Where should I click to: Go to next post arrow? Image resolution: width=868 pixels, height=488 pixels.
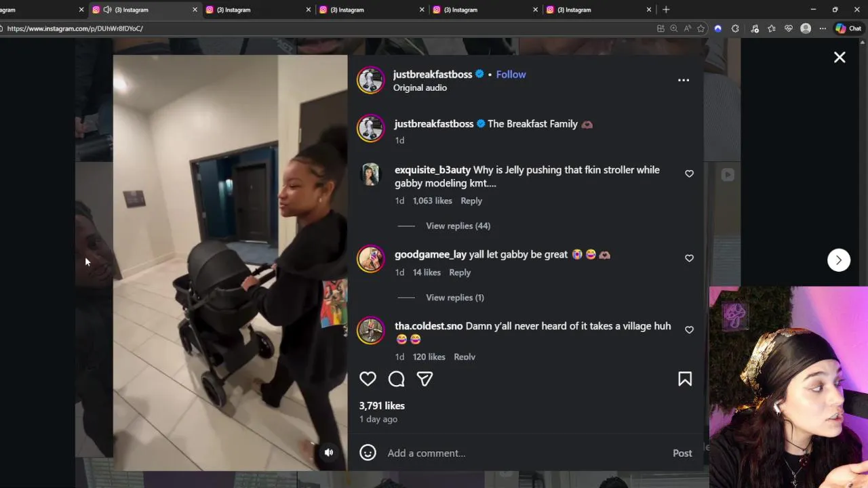(839, 260)
